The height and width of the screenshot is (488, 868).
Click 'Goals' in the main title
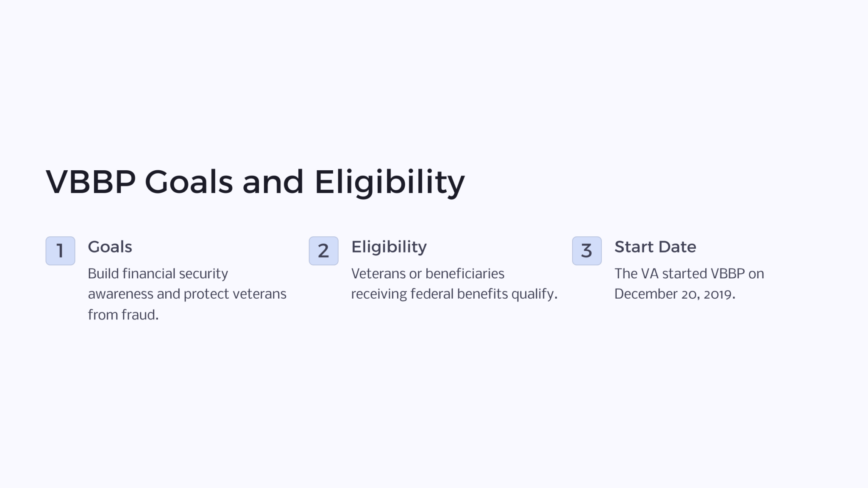189,182
